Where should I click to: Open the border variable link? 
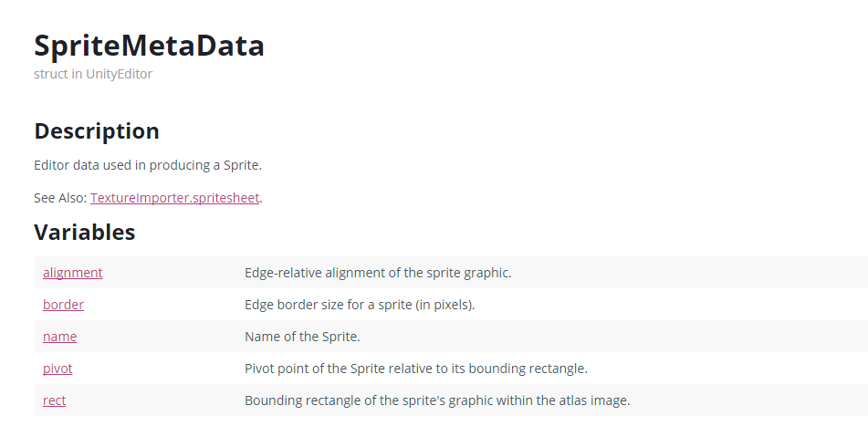(63, 305)
